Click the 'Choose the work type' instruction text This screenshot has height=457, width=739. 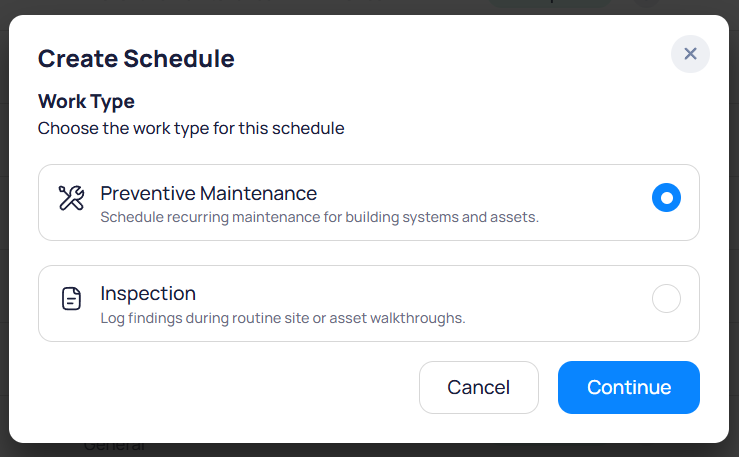191,129
